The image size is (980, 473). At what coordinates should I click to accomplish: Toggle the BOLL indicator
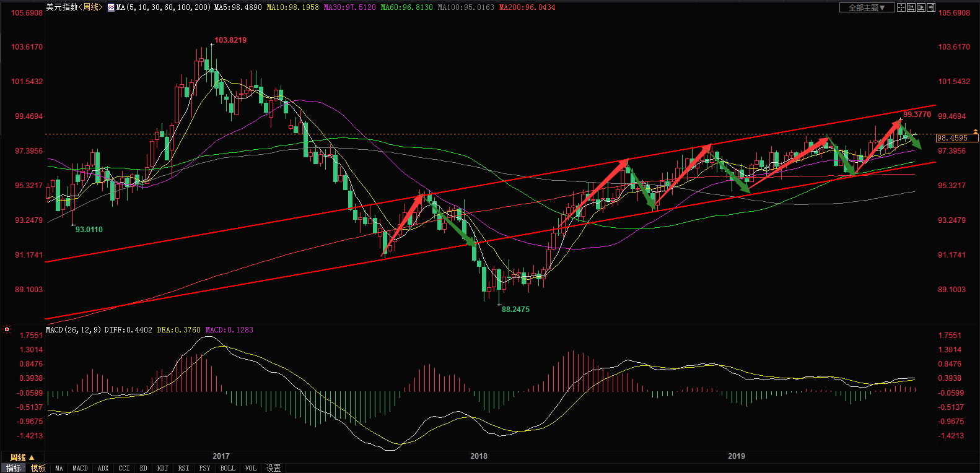227,468
